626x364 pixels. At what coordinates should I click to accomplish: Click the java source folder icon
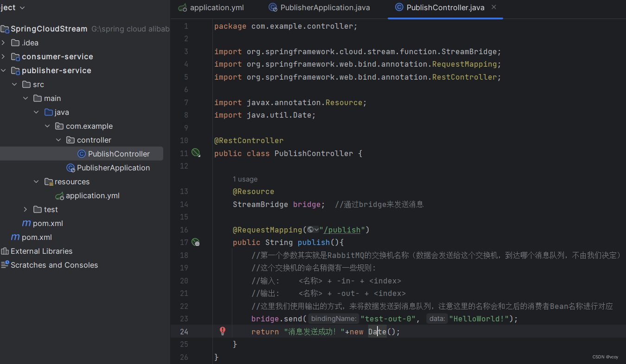point(48,112)
